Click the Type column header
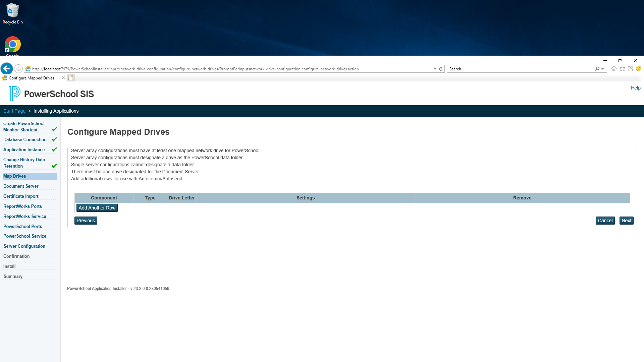The width and height of the screenshot is (644, 362). (150, 198)
